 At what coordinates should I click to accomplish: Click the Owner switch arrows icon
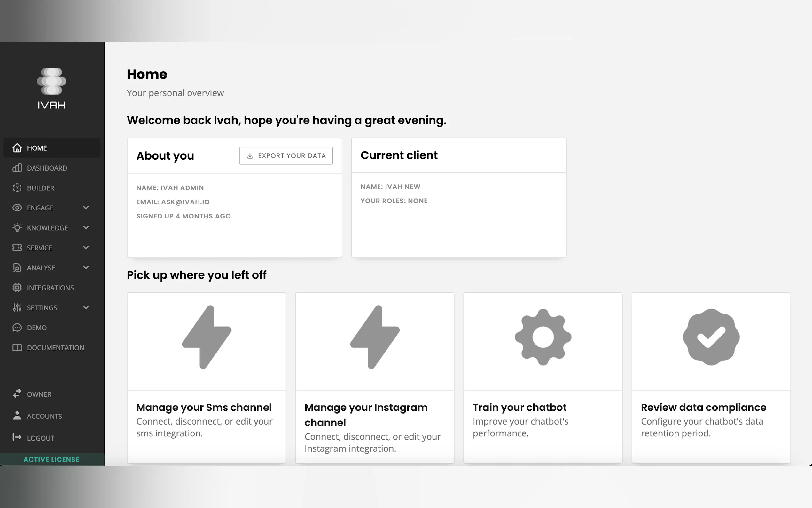pyautogui.click(x=17, y=393)
